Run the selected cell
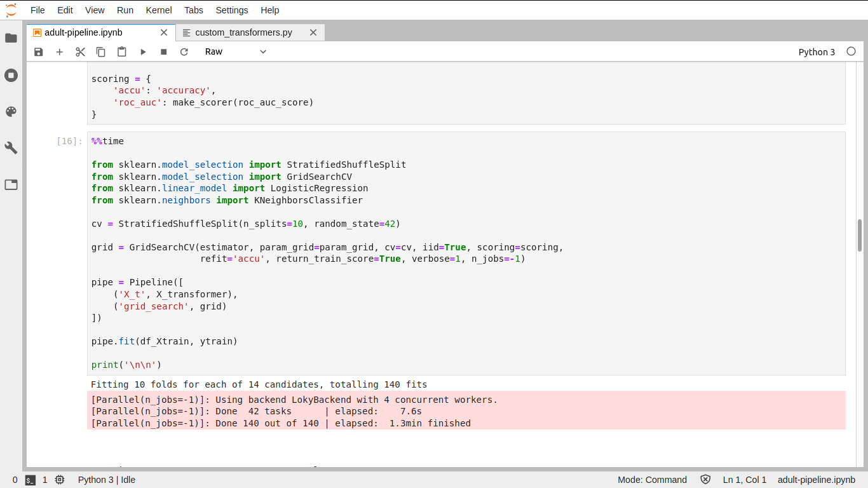Image resolution: width=868 pixels, height=488 pixels. [143, 51]
